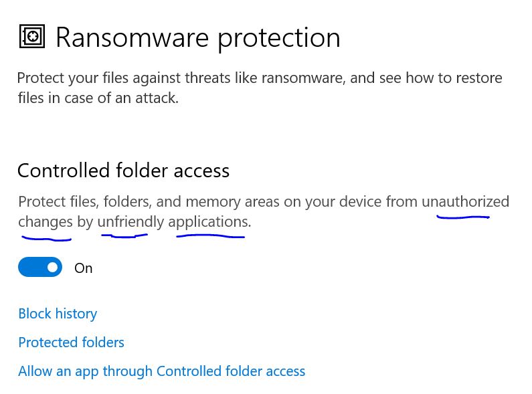The image size is (532, 394).
Task: Open Allow an app through Controlled folder access
Action: 162,371
